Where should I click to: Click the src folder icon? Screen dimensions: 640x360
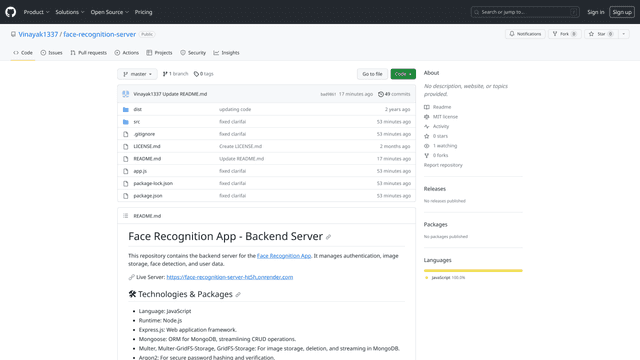point(126,122)
